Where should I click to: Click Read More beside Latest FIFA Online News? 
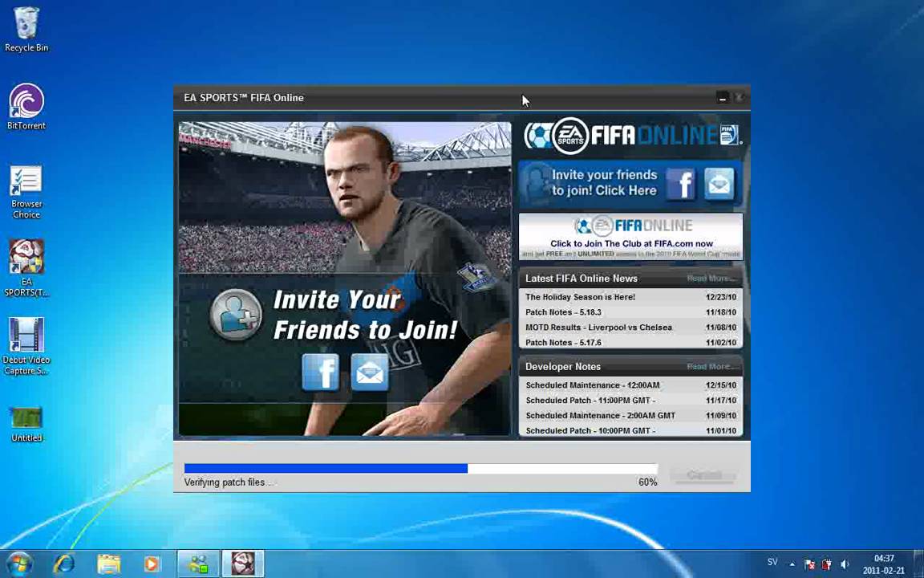[x=711, y=279]
